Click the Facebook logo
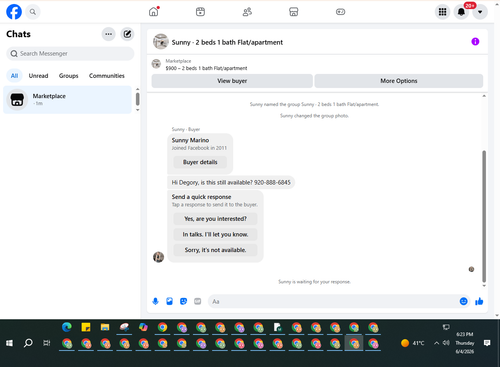This screenshot has width=500, height=367. pos(14,12)
